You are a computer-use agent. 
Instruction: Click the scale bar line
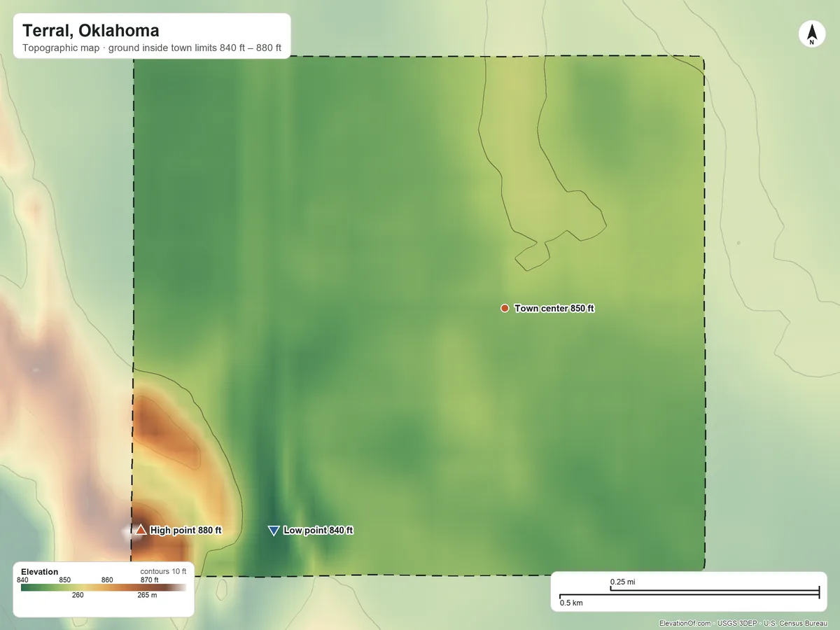[689, 594]
